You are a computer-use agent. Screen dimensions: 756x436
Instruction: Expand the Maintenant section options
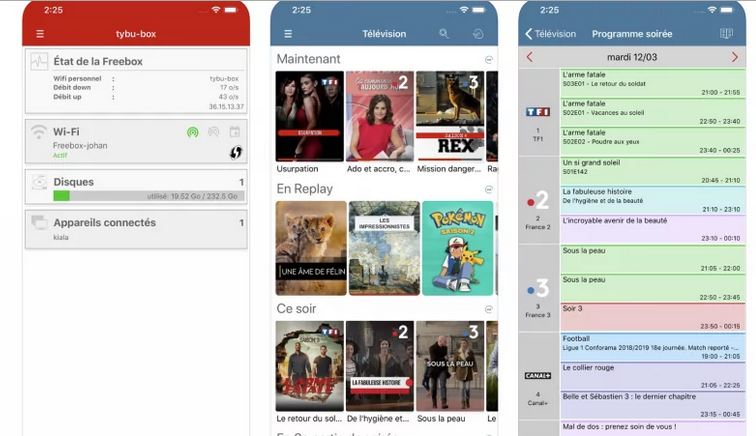[x=489, y=60]
